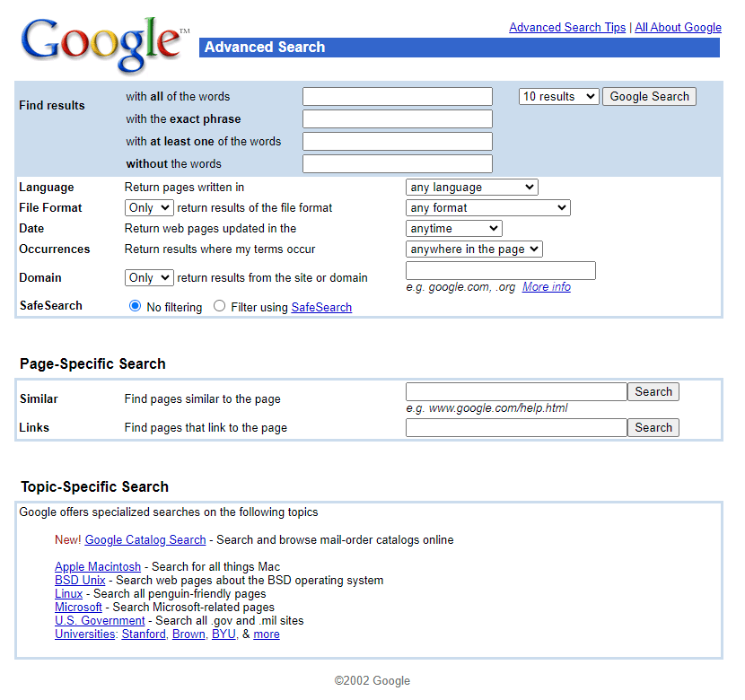The width and height of the screenshot is (745, 700).
Task: Open File Format Only dropdown
Action: [149, 207]
